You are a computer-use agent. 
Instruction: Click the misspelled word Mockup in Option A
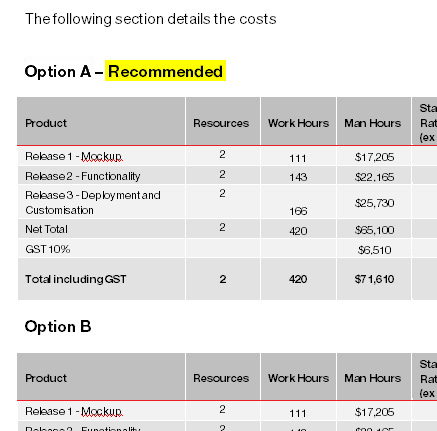click(x=101, y=156)
